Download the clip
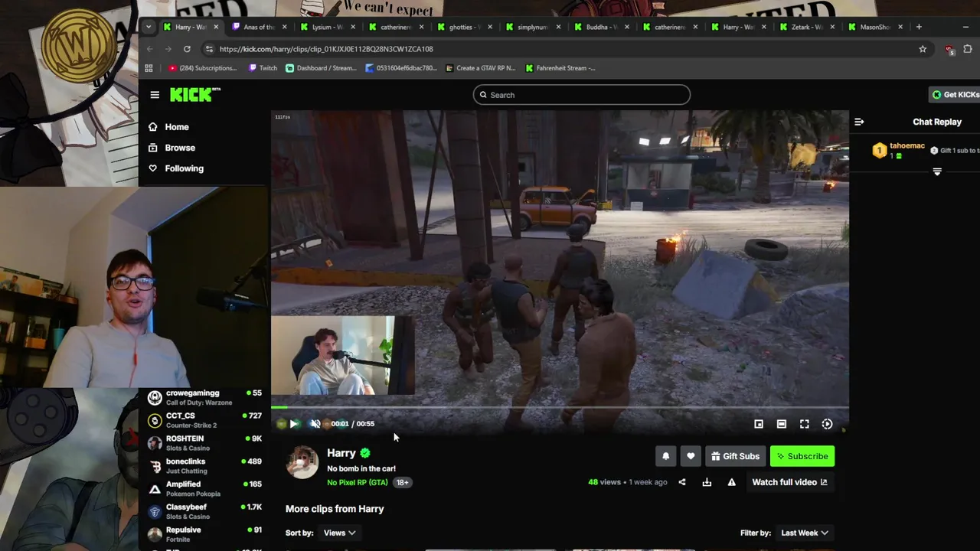The height and width of the screenshot is (551, 980). pyautogui.click(x=707, y=482)
